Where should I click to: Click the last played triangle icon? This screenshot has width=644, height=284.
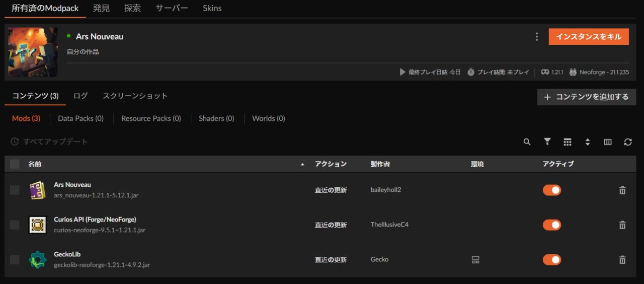coord(403,72)
